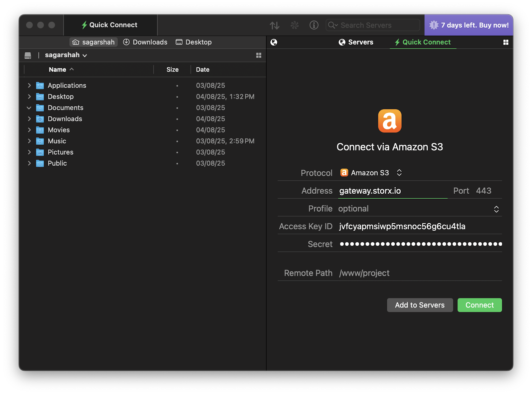Click the Desktop folder icon in list
The image size is (532, 394).
tap(40, 97)
